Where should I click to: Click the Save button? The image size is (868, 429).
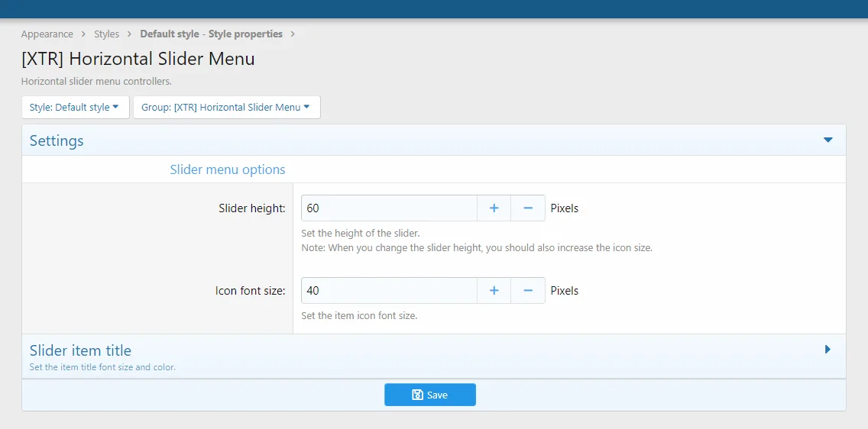coord(430,395)
